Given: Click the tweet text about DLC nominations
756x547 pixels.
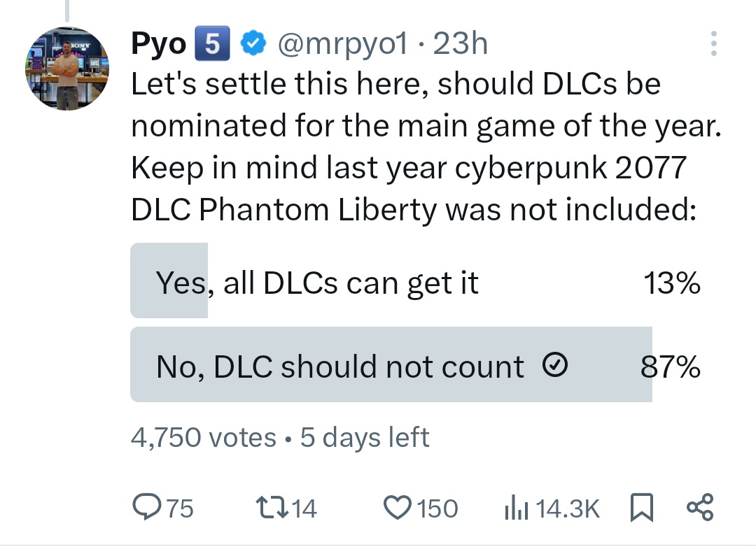Looking at the screenshot, I should click(426, 146).
